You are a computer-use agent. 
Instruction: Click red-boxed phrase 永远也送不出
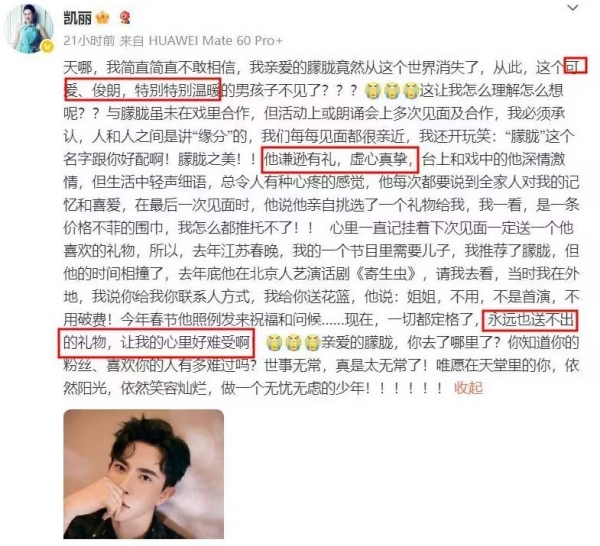click(x=531, y=319)
